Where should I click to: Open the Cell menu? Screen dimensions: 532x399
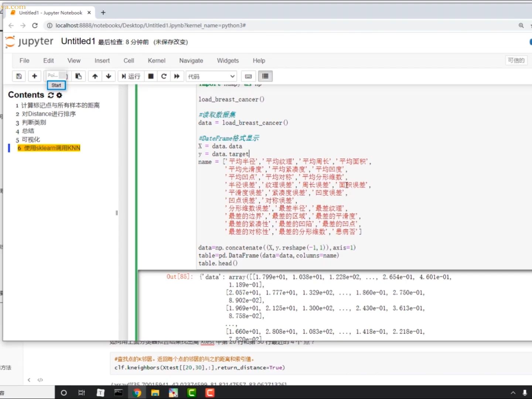pos(129,61)
